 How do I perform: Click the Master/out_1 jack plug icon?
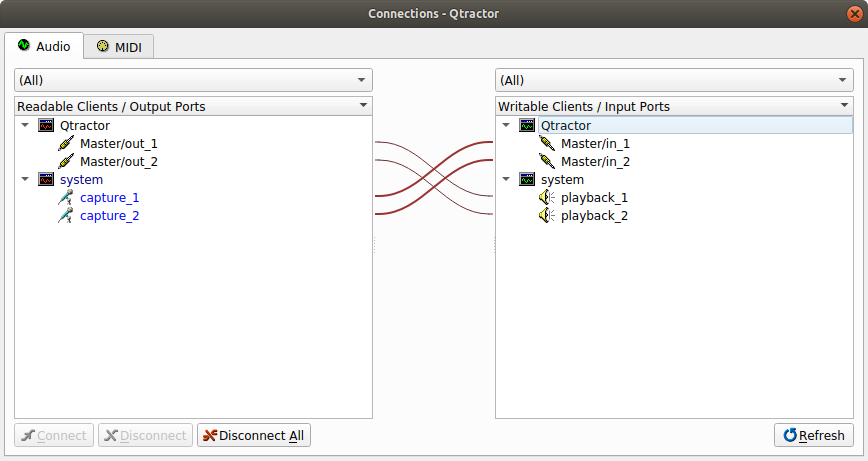pyautogui.click(x=66, y=143)
